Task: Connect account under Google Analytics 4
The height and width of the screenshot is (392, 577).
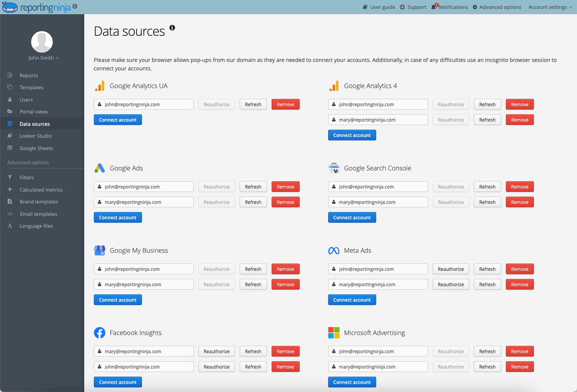Action: [352, 135]
